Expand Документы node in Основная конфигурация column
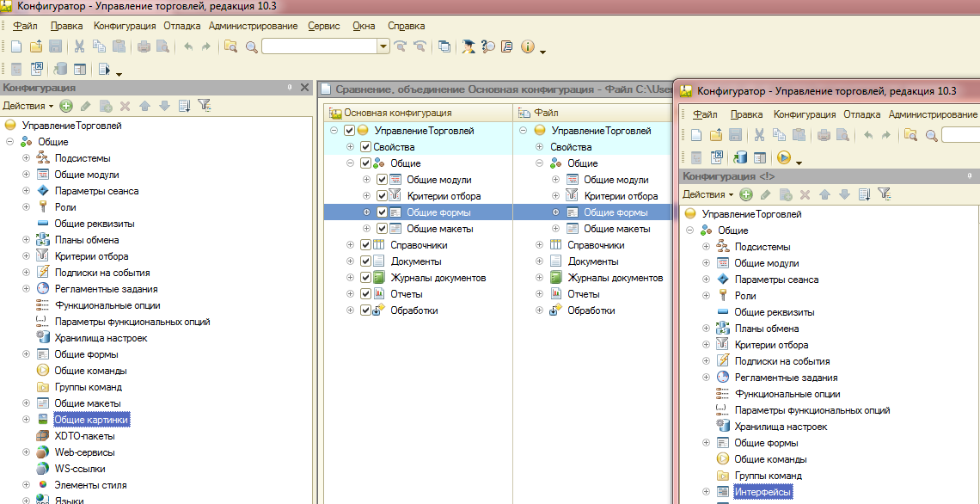The height and width of the screenshot is (504, 980). click(x=350, y=261)
